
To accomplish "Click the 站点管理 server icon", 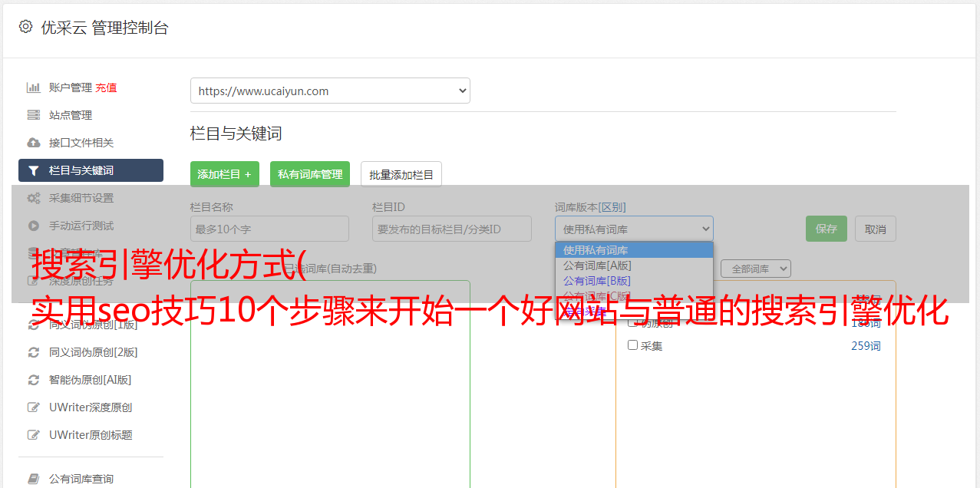I will (34, 115).
